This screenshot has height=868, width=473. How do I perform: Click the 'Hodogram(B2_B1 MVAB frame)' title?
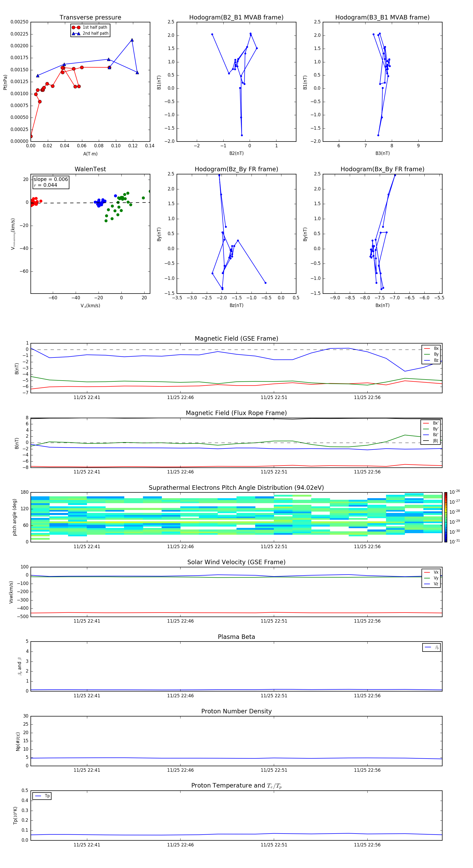click(x=236, y=17)
